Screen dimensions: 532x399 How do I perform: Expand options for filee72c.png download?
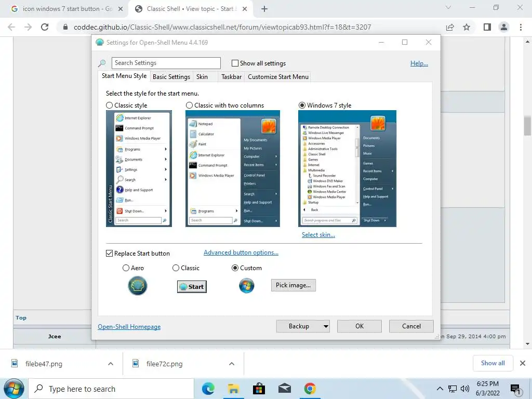click(232, 364)
